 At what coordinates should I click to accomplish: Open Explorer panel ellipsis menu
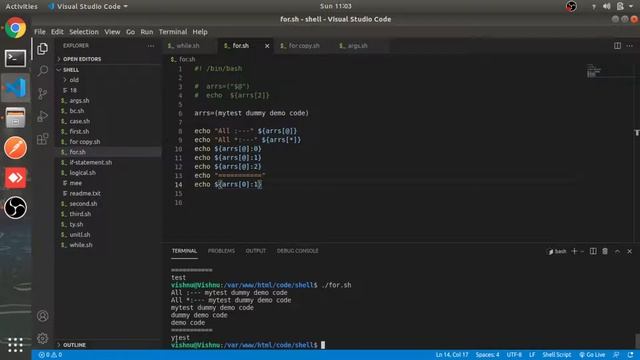point(151,46)
